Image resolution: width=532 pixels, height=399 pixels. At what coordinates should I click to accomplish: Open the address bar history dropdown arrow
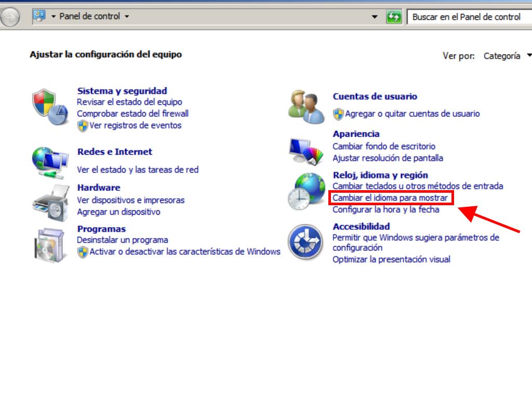pyautogui.click(x=375, y=17)
